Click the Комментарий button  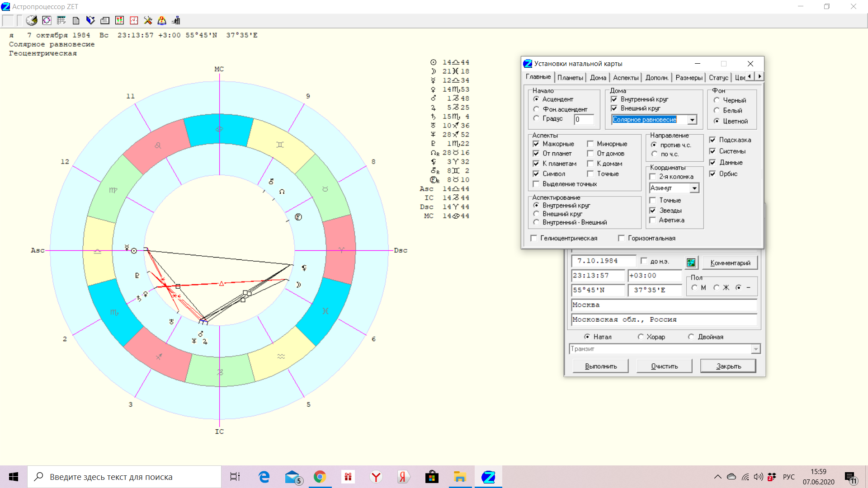pyautogui.click(x=730, y=263)
